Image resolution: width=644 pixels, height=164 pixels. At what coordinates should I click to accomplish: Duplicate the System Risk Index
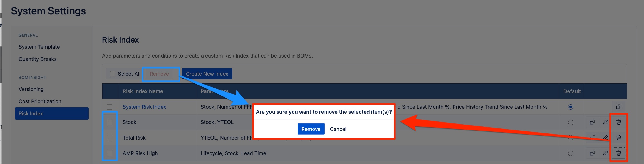coord(619,107)
